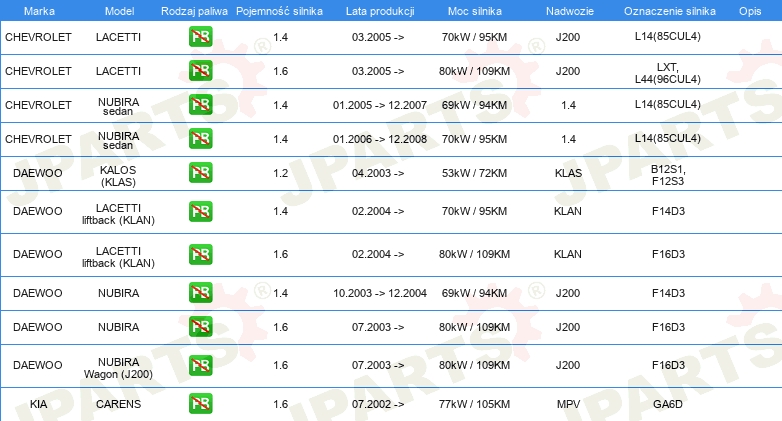Select F14D3 in the LACETTI liftback row
The image size is (782, 421).
click(x=668, y=211)
